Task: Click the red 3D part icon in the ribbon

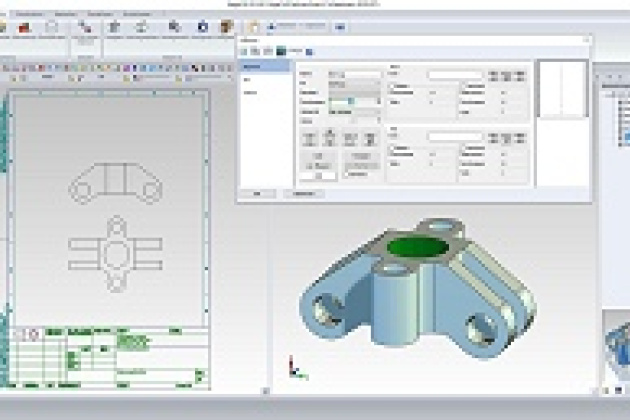Action: coord(20,27)
